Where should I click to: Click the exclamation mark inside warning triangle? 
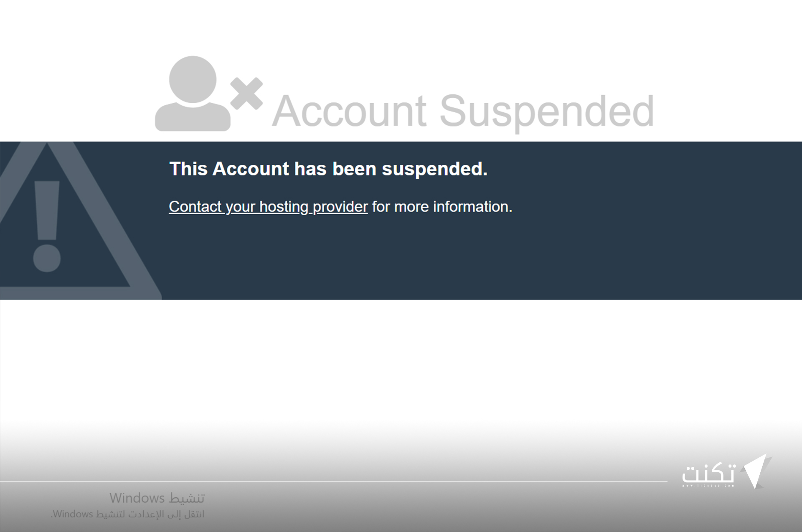pyautogui.click(x=47, y=226)
